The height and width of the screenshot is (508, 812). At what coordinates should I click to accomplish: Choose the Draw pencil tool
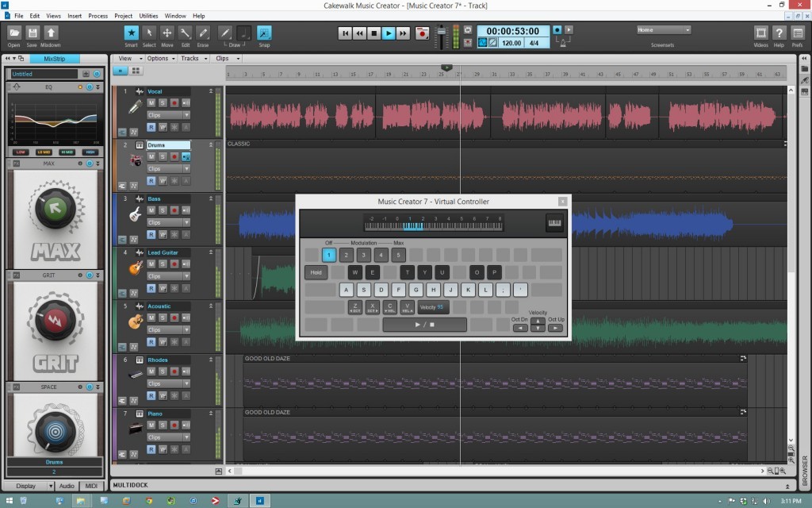[x=224, y=33]
